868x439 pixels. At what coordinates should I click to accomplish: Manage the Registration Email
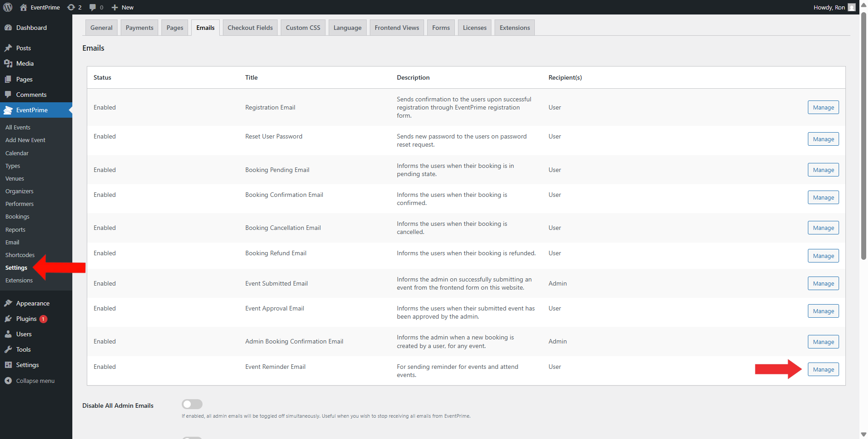click(x=823, y=107)
